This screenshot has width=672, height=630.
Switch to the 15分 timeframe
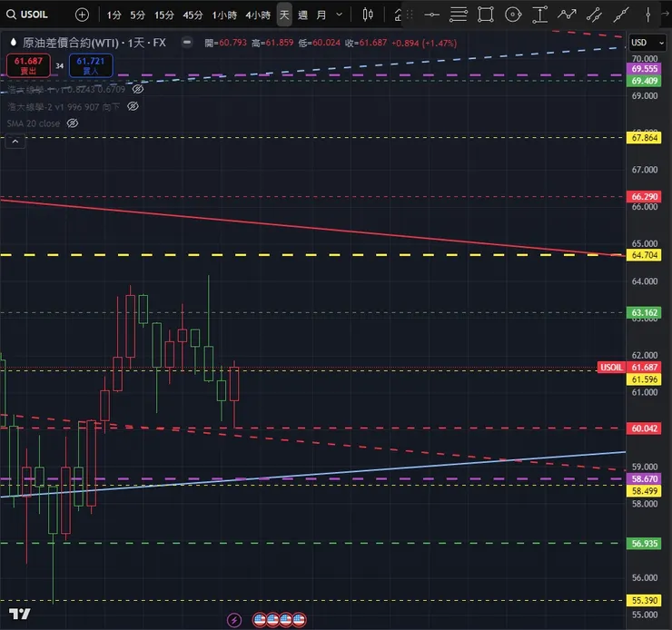point(164,15)
